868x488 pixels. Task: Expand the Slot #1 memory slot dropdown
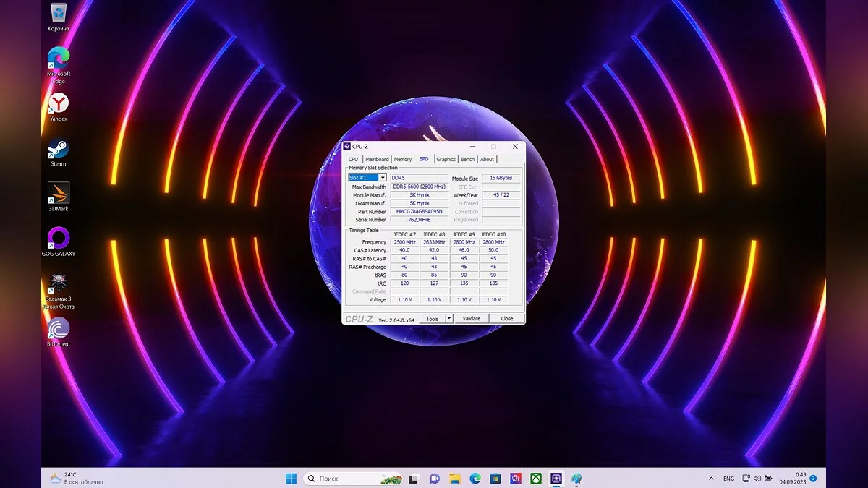tap(383, 178)
